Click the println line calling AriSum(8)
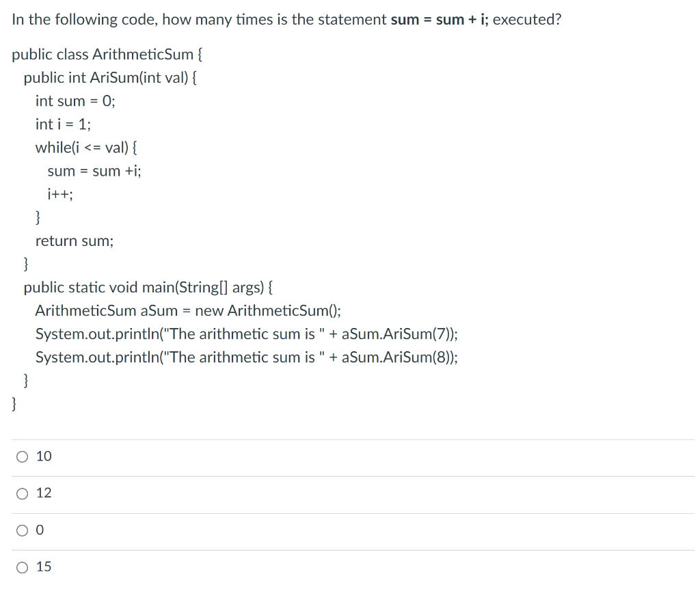The image size is (700, 589). point(246,357)
